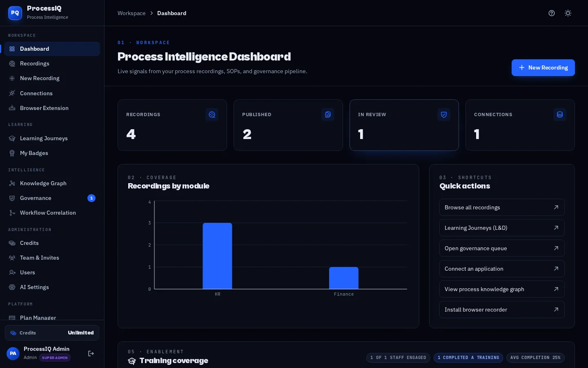Image resolution: width=588 pixels, height=368 pixels.
Task: Click the blue New Recording button
Action: (x=543, y=67)
